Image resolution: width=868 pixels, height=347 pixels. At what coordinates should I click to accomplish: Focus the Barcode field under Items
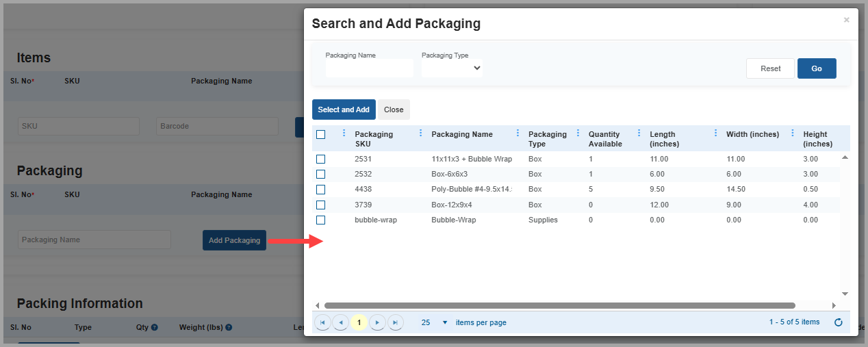pos(218,126)
